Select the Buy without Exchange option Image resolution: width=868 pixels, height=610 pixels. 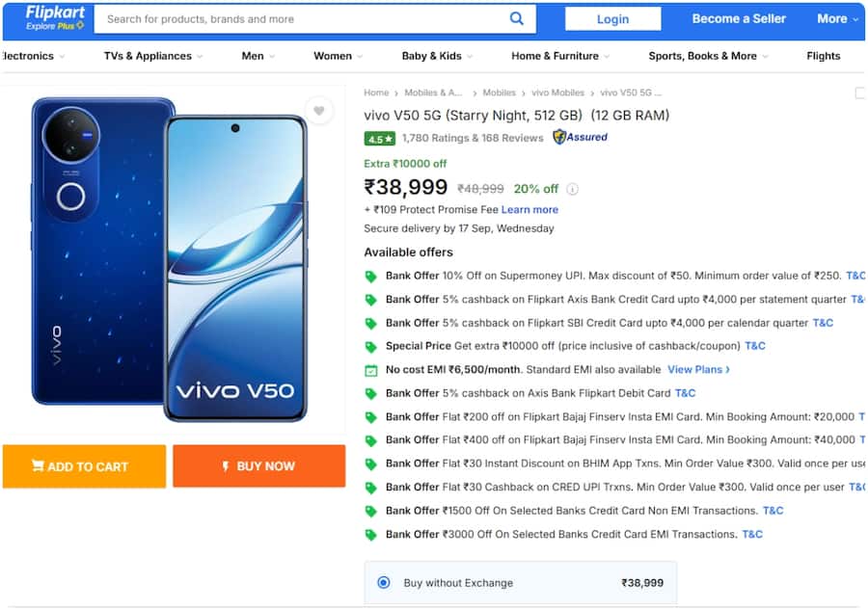point(385,583)
